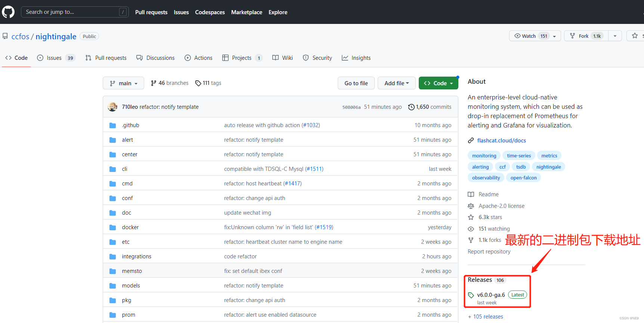This screenshot has width=644, height=323.
Task: Click the Report repository link
Action: pos(489,252)
